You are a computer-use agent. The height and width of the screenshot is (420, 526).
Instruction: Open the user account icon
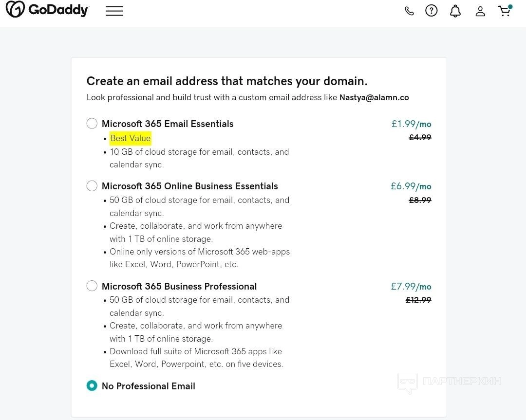click(480, 11)
